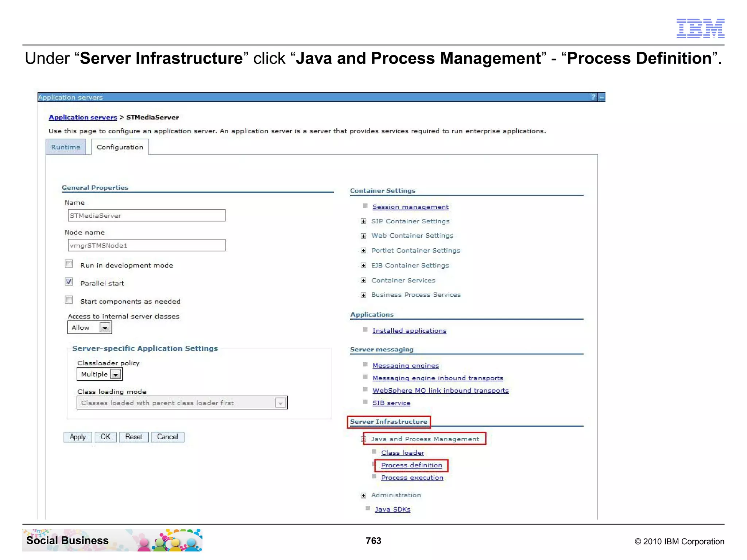This screenshot has height=560, width=747.
Task: Click the Apply button
Action: coord(78,437)
